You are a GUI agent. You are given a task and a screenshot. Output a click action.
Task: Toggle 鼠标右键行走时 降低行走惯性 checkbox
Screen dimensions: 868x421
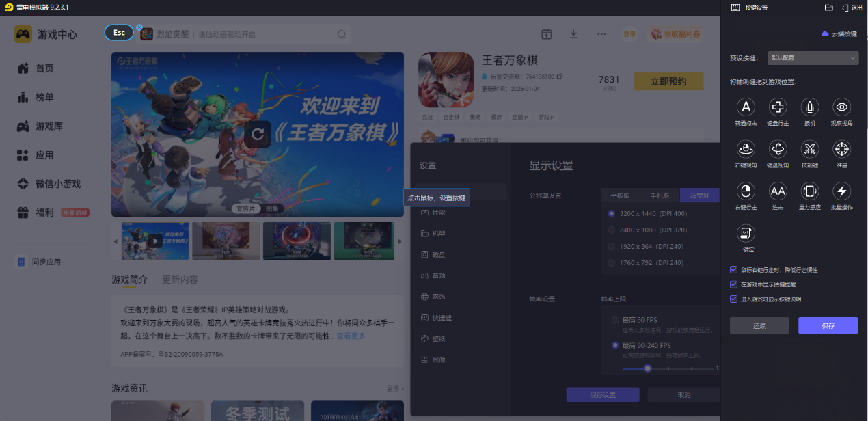click(734, 270)
